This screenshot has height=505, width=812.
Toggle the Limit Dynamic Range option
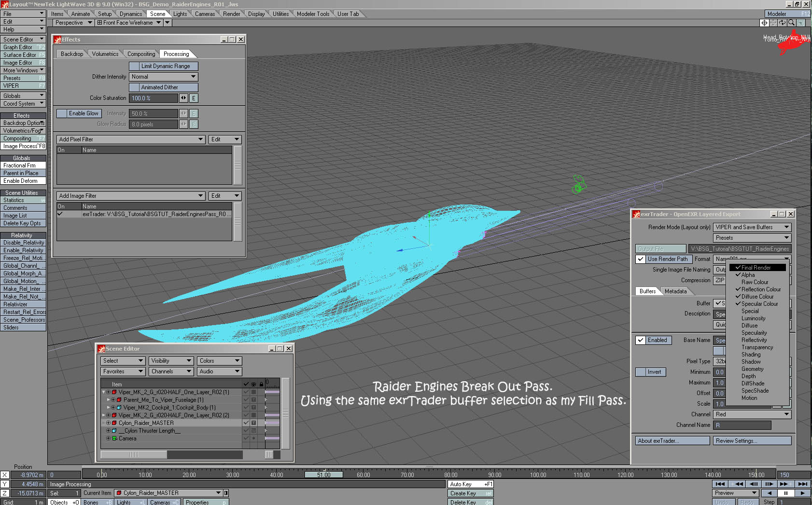tap(164, 66)
